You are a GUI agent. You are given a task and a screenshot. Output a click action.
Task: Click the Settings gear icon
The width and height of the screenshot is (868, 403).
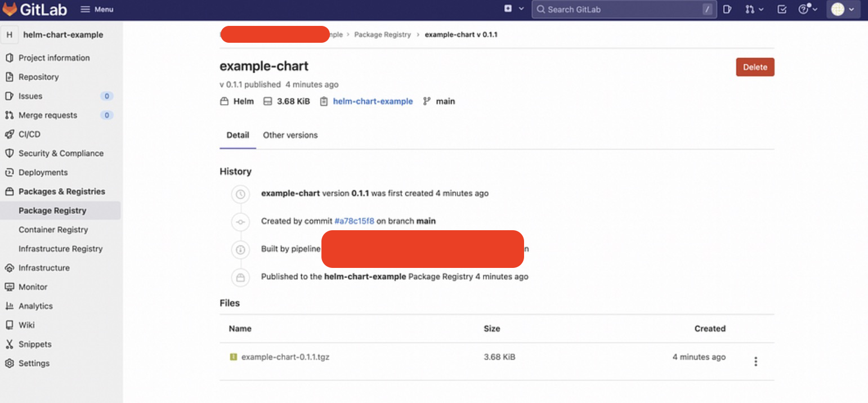click(9, 364)
